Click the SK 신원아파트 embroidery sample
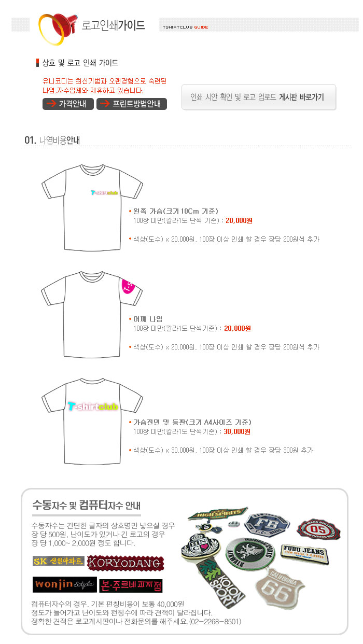Image resolution: width=363 pixels, height=644 pixels. [x=58, y=561]
